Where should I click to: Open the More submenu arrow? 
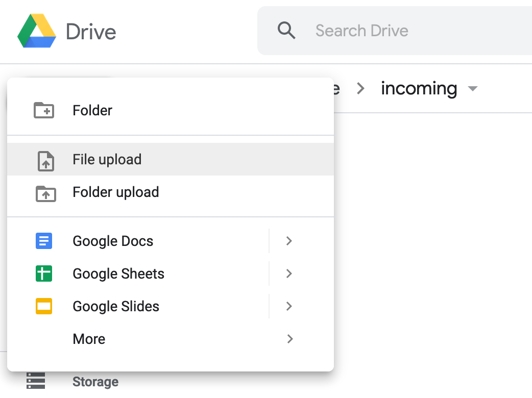pos(289,339)
